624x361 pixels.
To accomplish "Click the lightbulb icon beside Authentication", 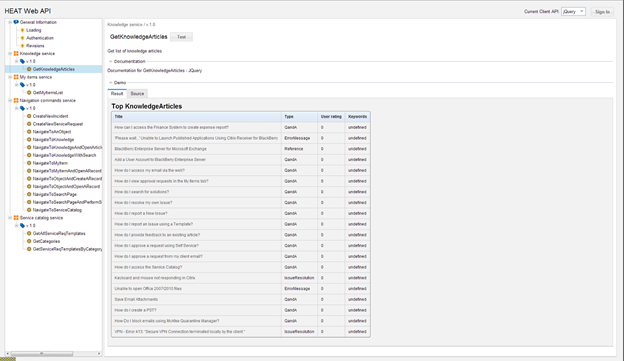I will (x=22, y=38).
